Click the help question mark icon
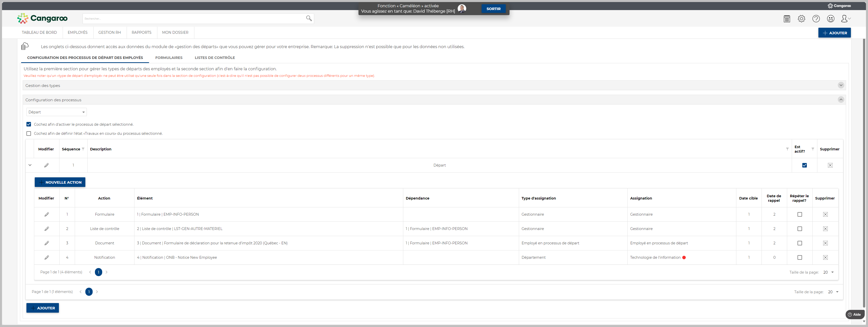 (816, 19)
